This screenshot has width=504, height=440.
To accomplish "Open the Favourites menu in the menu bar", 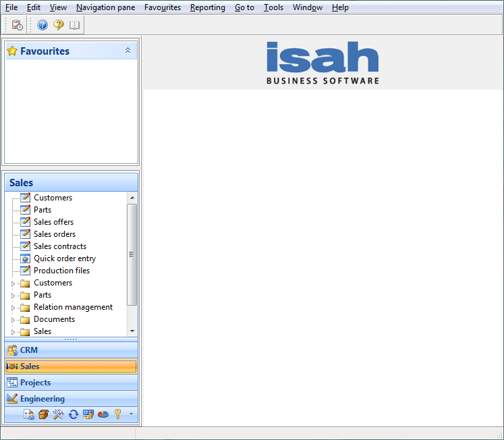I will [163, 7].
